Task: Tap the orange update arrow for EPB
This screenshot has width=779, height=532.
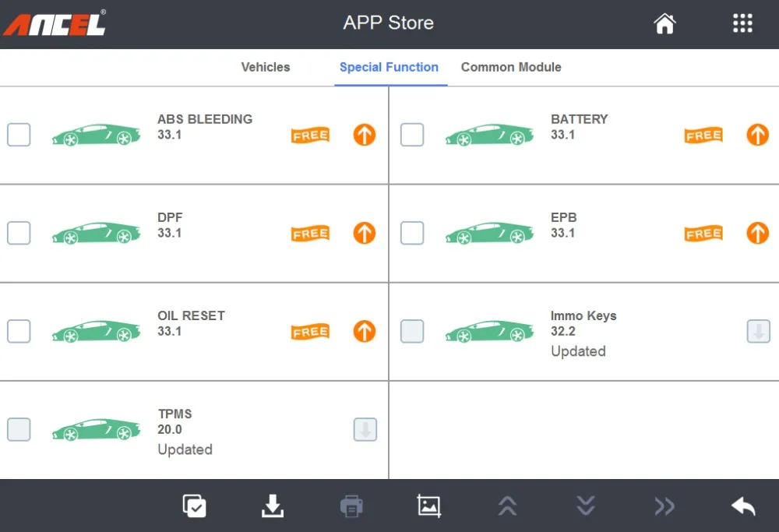Action: pos(757,233)
